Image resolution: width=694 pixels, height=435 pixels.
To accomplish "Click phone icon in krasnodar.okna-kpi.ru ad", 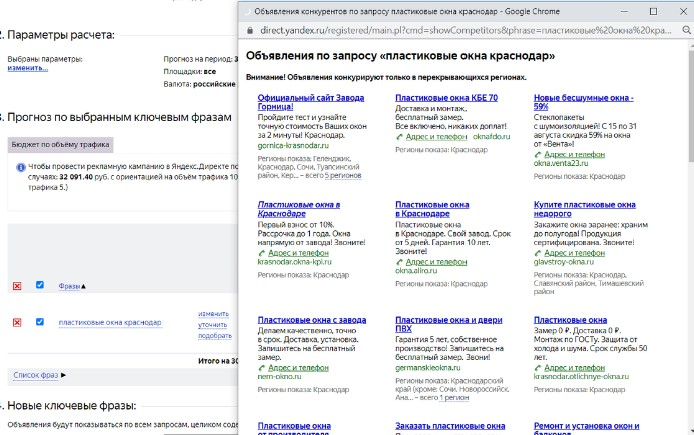I will [262, 253].
